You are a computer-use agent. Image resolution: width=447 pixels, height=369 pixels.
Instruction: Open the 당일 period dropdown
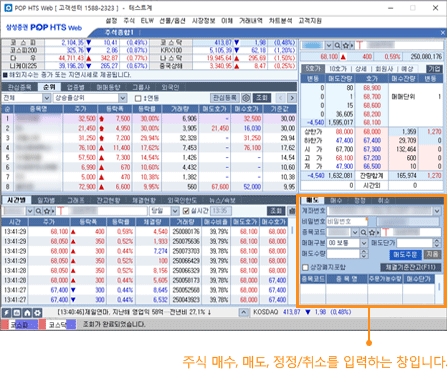175,211
